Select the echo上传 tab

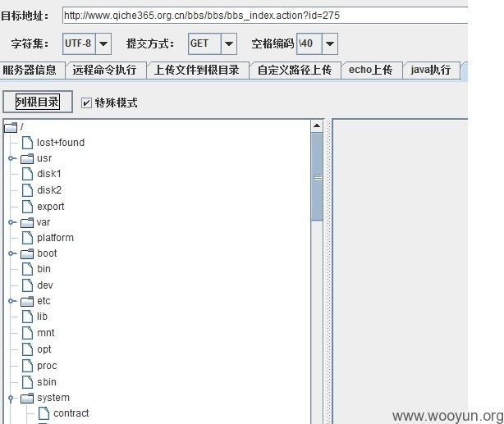tap(370, 70)
